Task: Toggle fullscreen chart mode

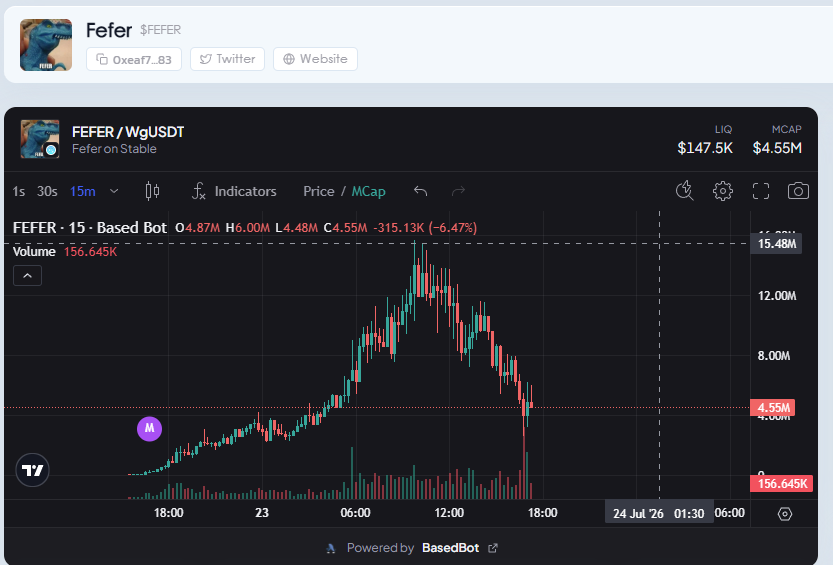Action: point(761,191)
